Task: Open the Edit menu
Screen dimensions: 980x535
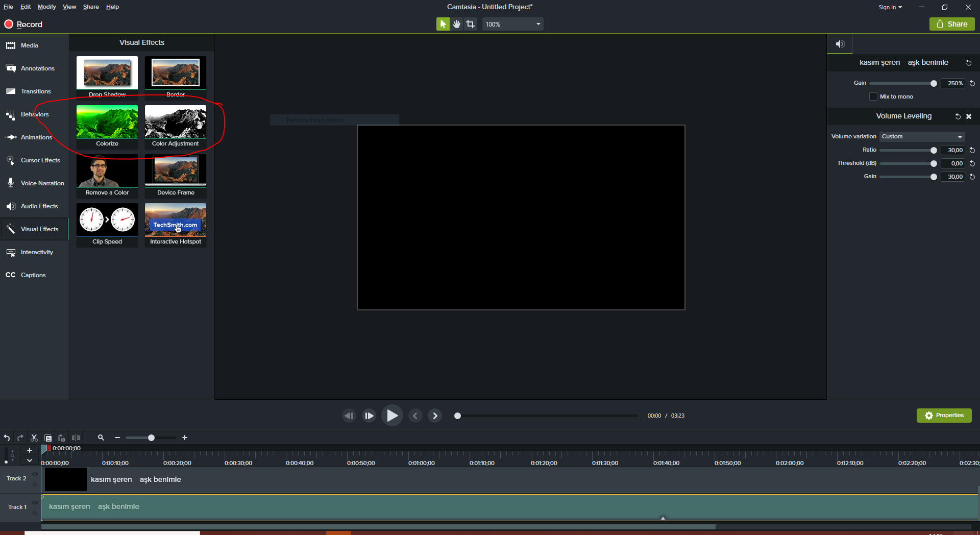Action: point(26,7)
